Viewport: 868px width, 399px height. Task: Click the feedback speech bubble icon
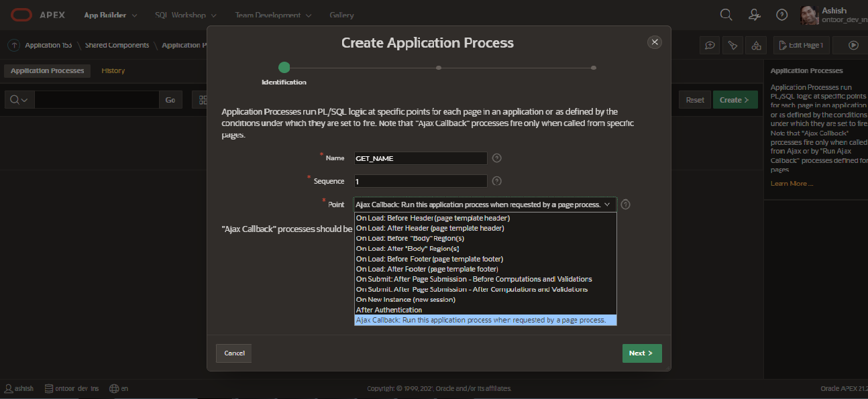coord(709,45)
